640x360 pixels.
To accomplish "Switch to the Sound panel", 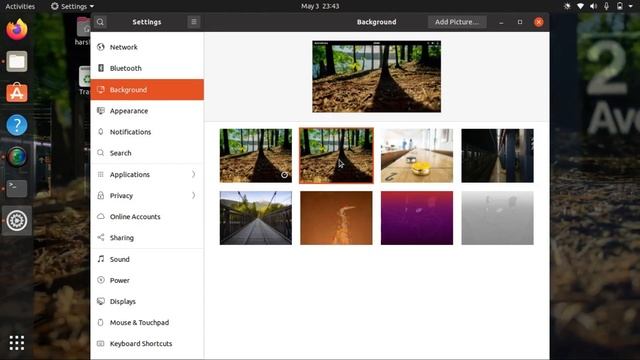I will click(x=147, y=259).
